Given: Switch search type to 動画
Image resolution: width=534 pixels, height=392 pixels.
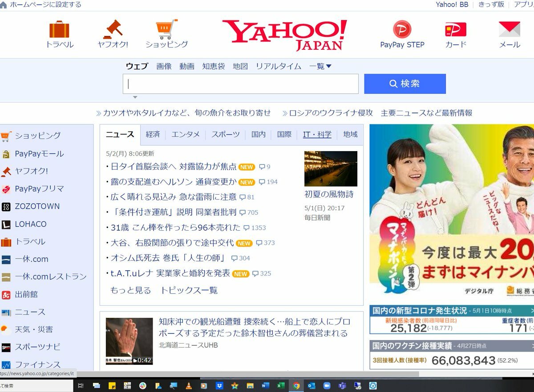Looking at the screenshot, I should (187, 66).
